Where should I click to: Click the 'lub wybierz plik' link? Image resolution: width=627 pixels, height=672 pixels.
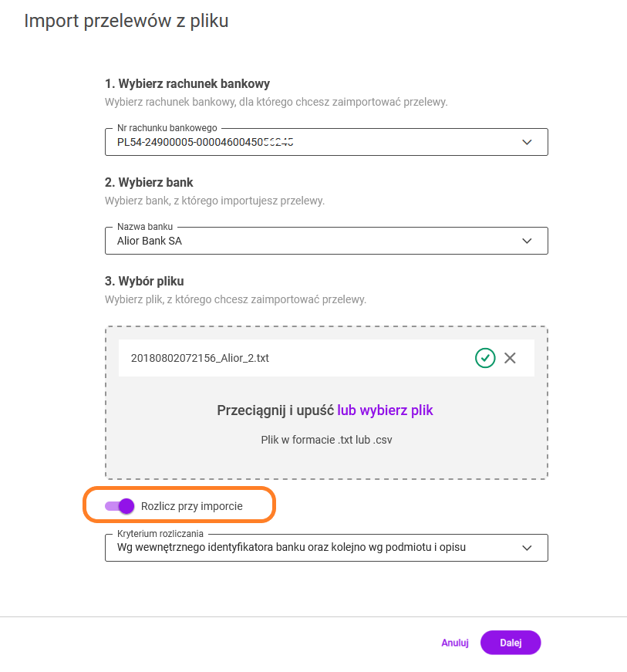pyautogui.click(x=385, y=410)
